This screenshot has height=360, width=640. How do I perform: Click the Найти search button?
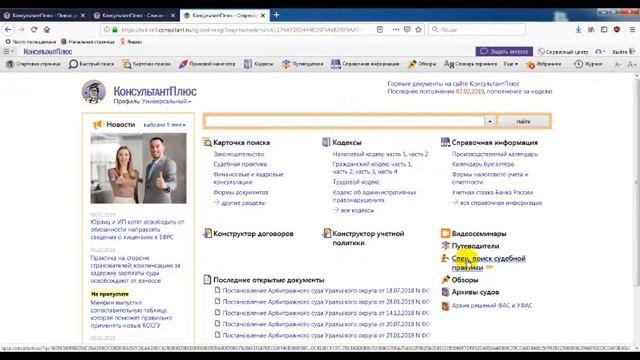point(523,121)
